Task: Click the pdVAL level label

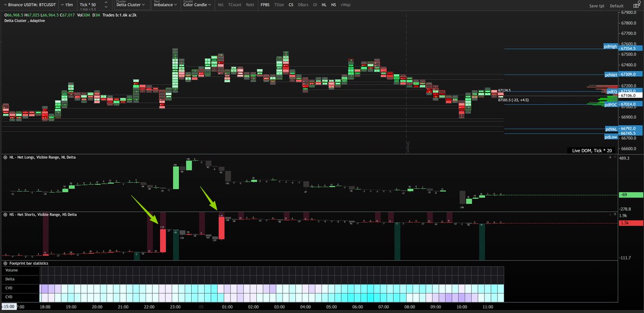Action: pos(611,129)
